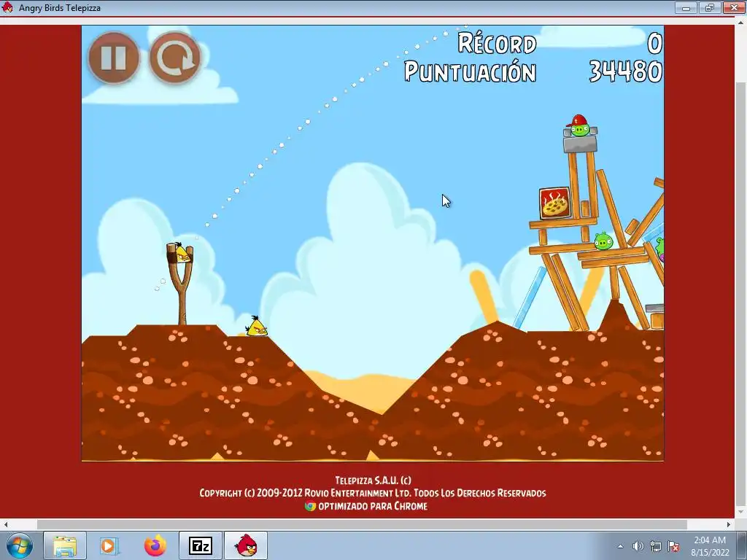This screenshot has height=560, width=747.
Task: Click the RÉCORD score label
Action: pos(497,43)
